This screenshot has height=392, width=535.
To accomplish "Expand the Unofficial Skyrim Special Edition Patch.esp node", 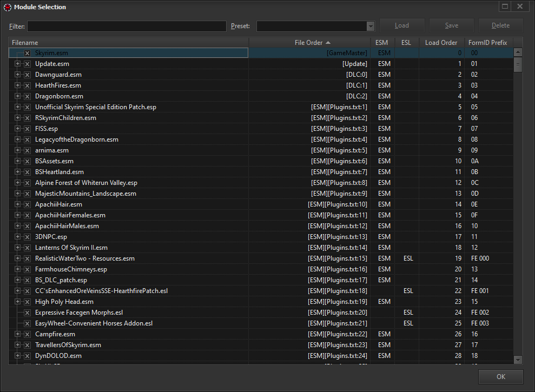I will pyautogui.click(x=17, y=107).
